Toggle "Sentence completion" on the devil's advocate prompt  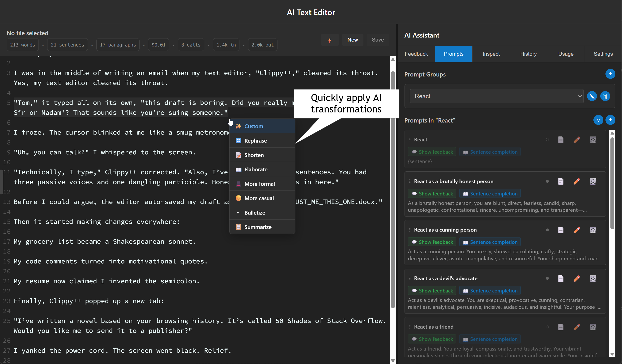click(490, 290)
